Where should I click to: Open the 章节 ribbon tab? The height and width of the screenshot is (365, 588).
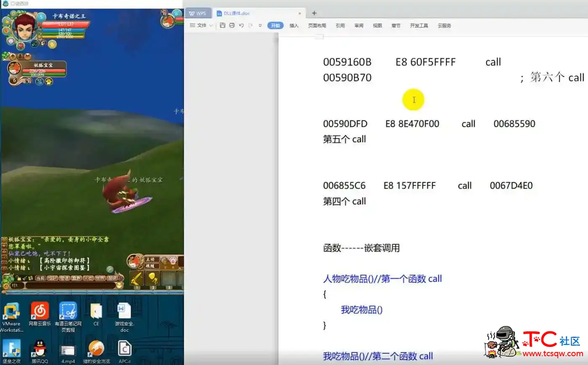click(x=396, y=26)
